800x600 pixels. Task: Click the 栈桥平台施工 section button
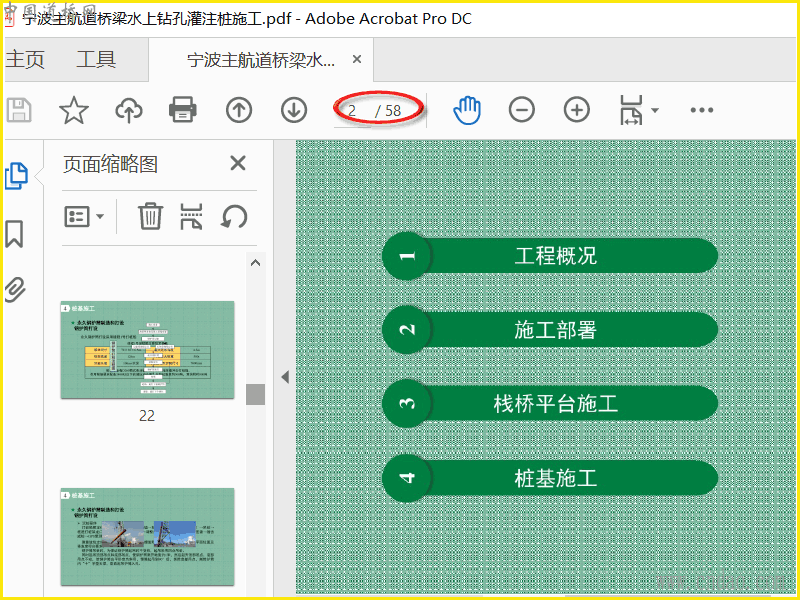[x=550, y=403]
